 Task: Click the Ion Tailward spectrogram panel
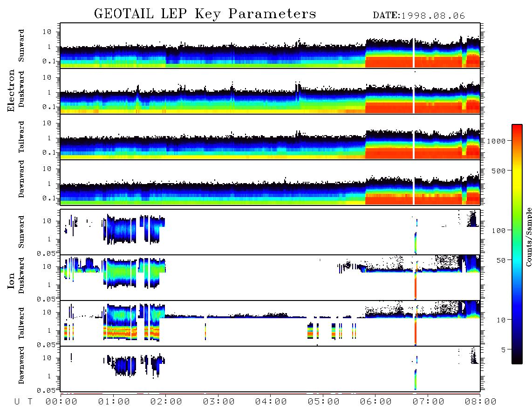pos(270,323)
